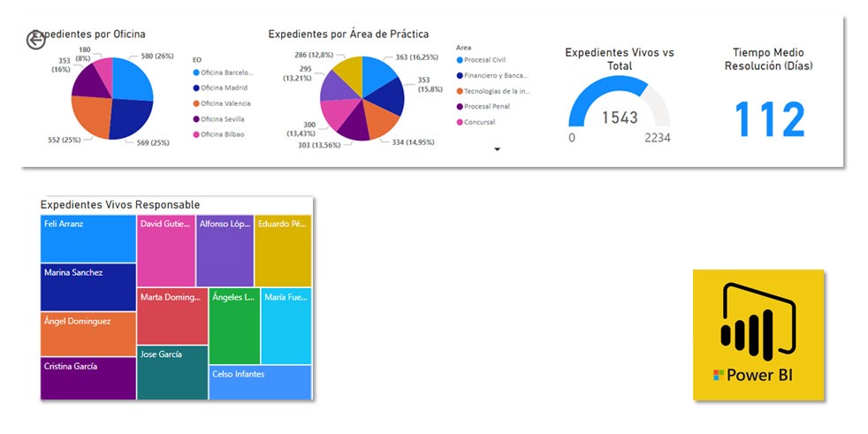The height and width of the screenshot is (434, 868).
Task: Select Oficina Madrid legend entry
Action: (x=224, y=88)
